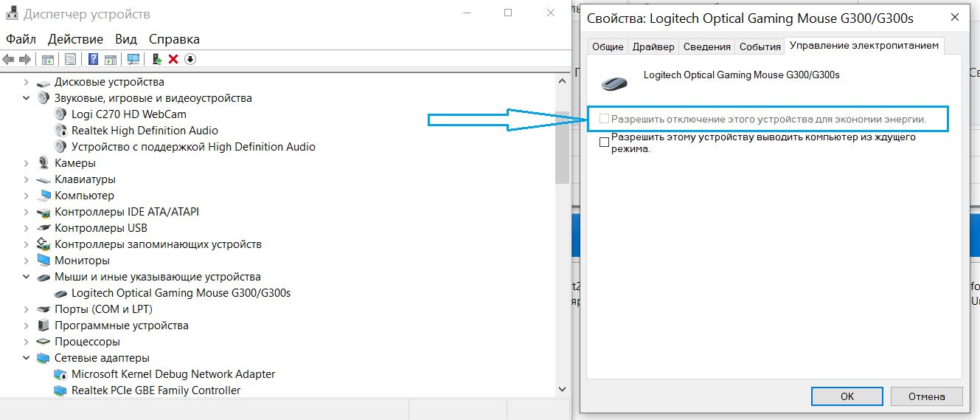Click the back arrow in toolbar
This screenshot has height=420, width=980.
tap(9, 59)
